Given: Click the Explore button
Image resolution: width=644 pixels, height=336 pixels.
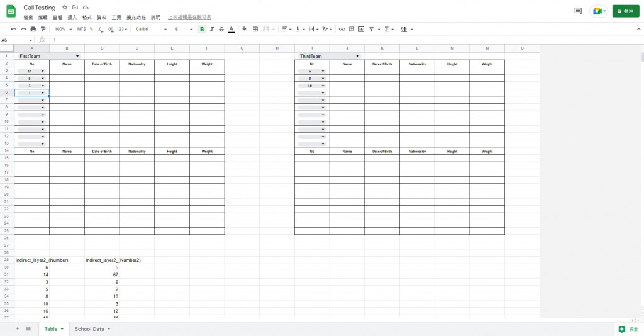Looking at the screenshot, I should click(629, 329).
